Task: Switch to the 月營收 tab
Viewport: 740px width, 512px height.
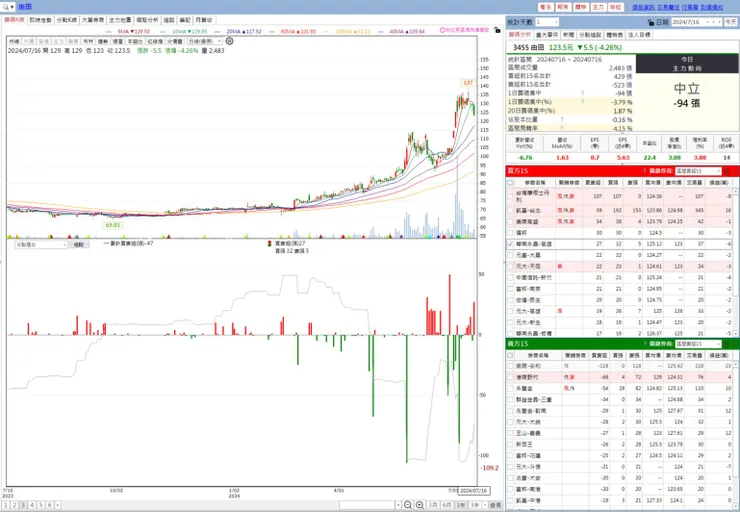Action: pos(204,20)
